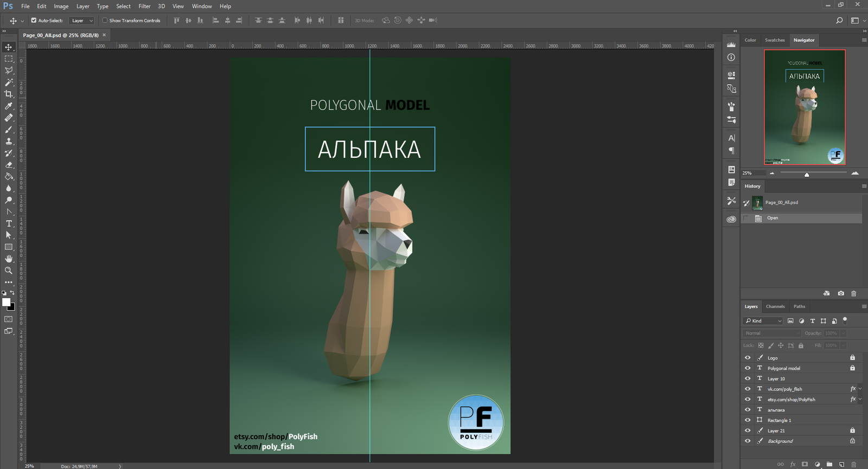Select the Path Selection tool
The image size is (868, 469).
(x=9, y=235)
